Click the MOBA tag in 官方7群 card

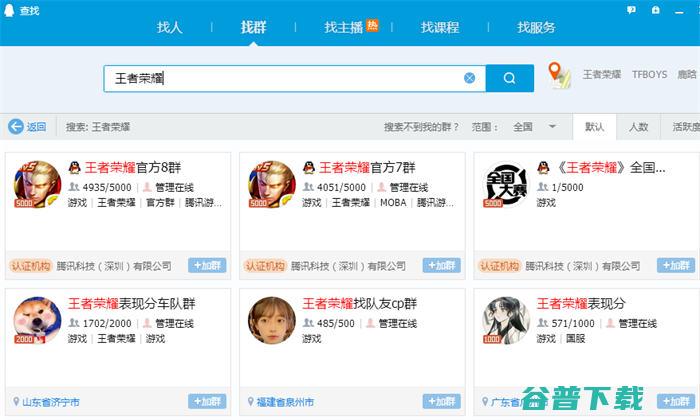click(393, 203)
